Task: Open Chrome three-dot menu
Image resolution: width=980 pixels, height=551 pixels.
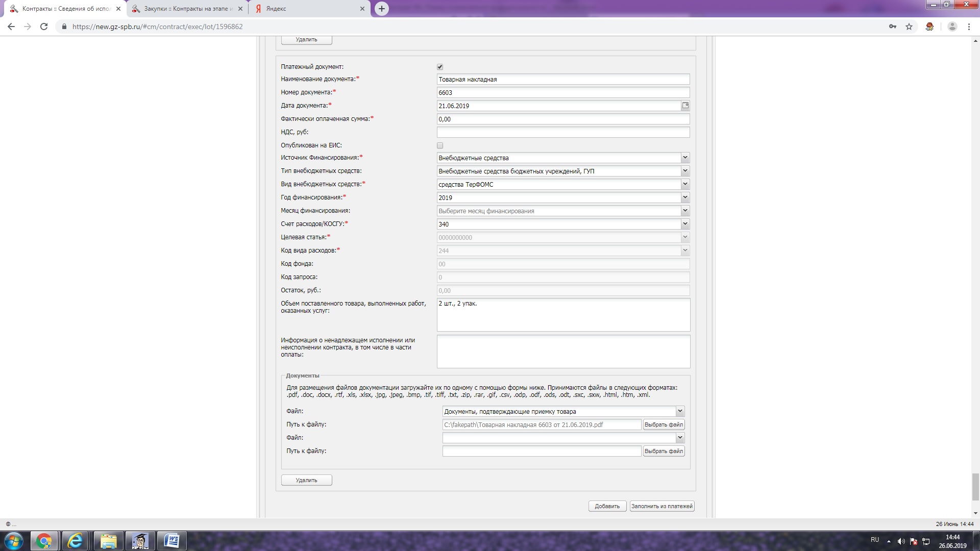Action: tap(969, 27)
